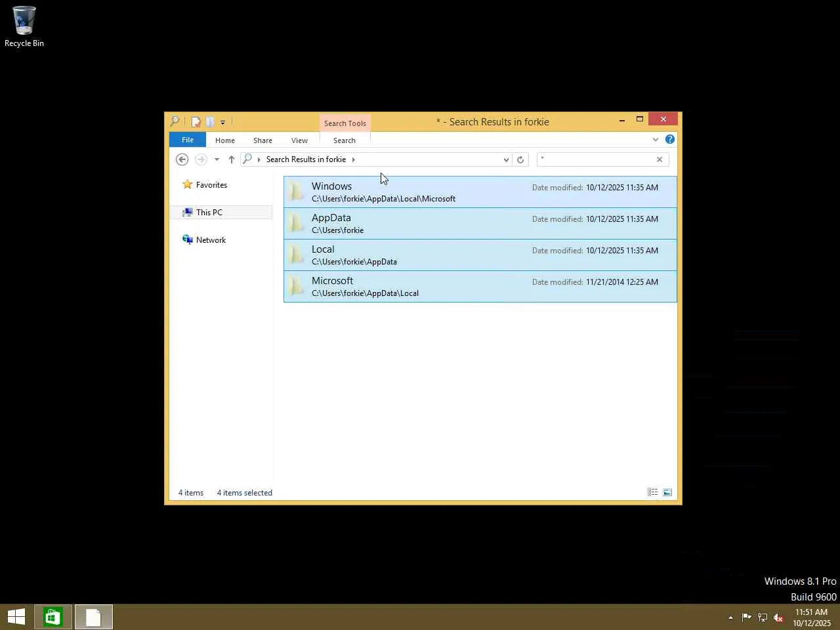Select the Windows folder result
The height and width of the screenshot is (630, 840).
click(480, 192)
